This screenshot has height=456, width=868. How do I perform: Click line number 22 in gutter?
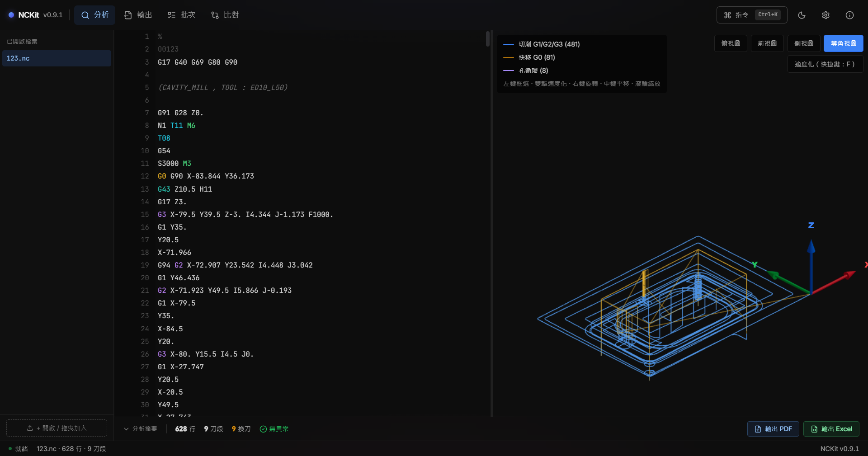pos(145,303)
